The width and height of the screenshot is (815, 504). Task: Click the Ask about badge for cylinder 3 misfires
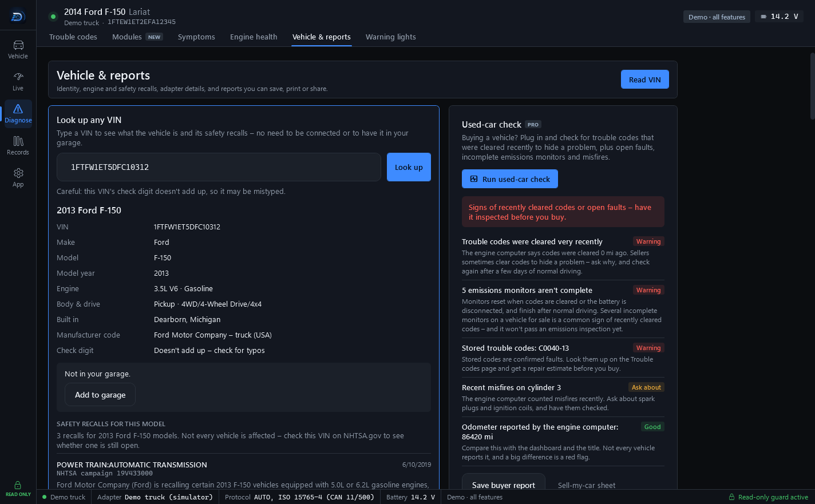pos(646,387)
